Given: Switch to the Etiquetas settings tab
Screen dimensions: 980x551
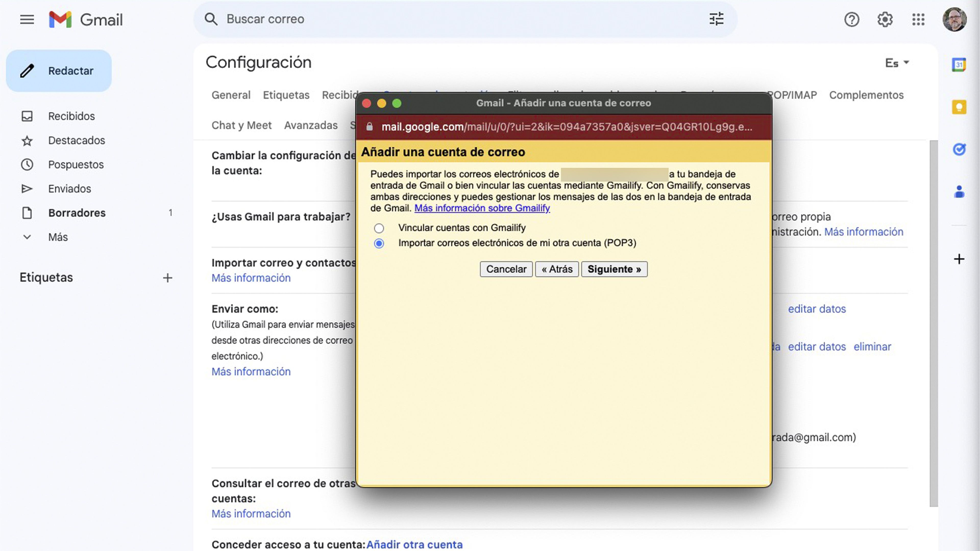Looking at the screenshot, I should (x=286, y=95).
